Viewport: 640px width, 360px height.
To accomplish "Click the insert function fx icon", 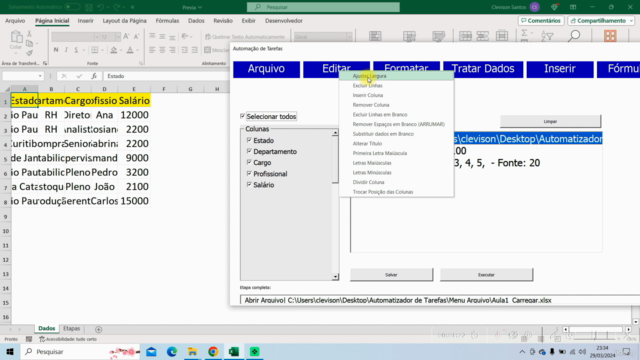I will tap(94, 76).
